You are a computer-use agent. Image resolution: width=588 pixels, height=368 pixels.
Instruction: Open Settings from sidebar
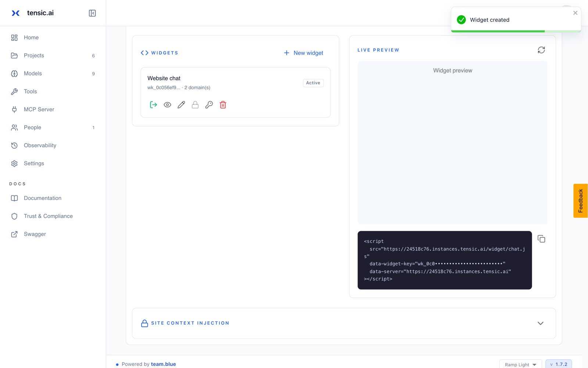[x=53, y=163]
